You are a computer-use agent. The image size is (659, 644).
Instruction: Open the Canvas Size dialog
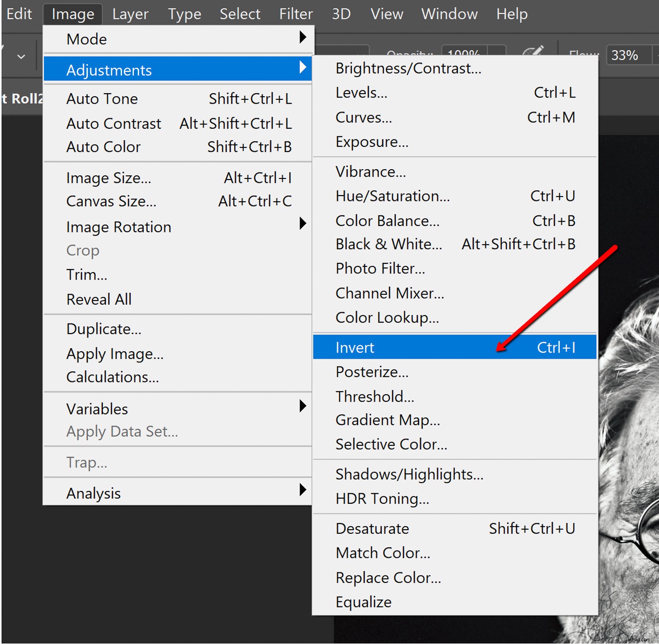(x=111, y=201)
